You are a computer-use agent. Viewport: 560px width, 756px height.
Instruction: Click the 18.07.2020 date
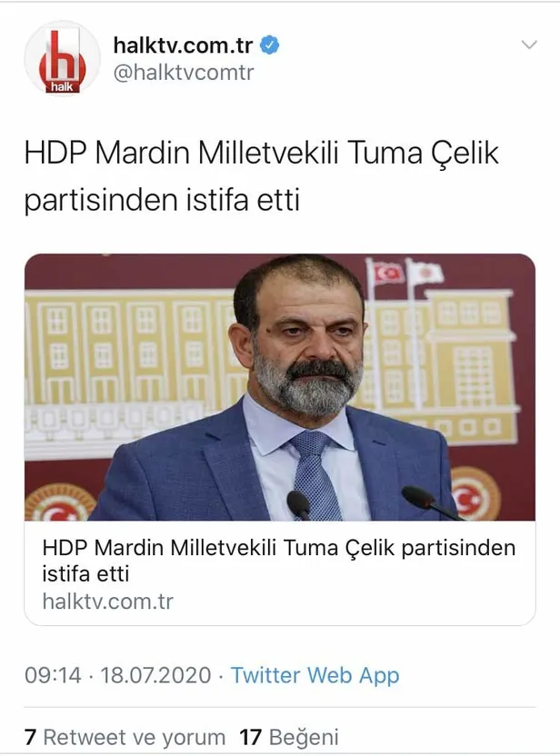click(155, 675)
